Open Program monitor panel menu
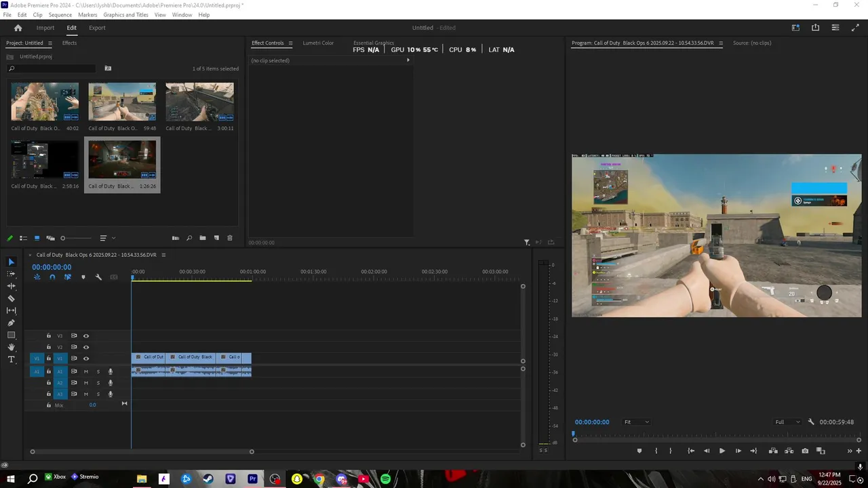This screenshot has height=488, width=868. (721, 43)
